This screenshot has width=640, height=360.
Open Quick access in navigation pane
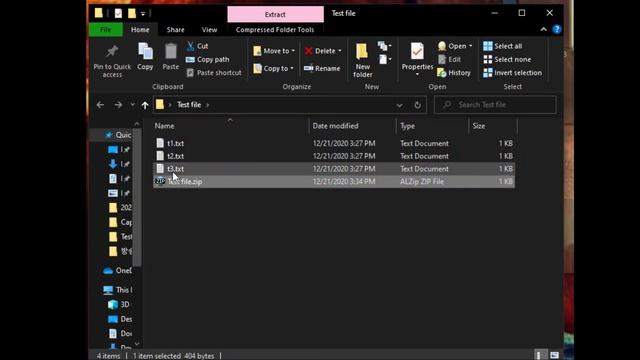tap(118, 135)
